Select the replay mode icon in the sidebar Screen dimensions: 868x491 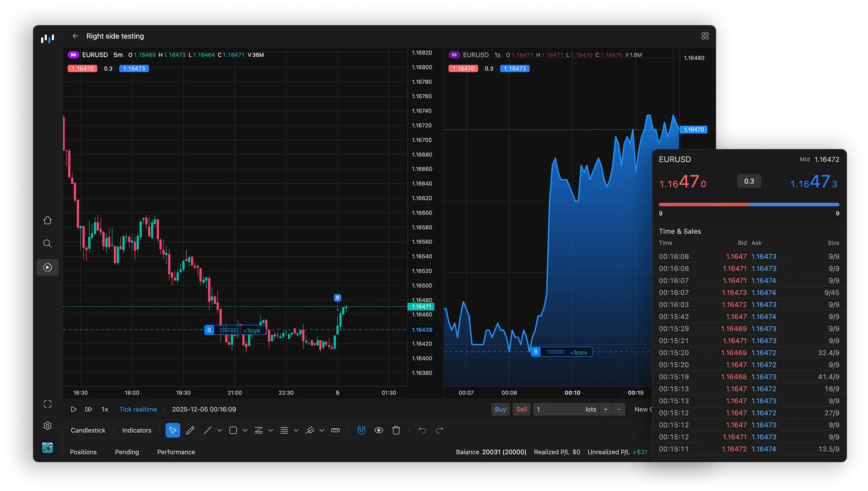pyautogui.click(x=48, y=267)
